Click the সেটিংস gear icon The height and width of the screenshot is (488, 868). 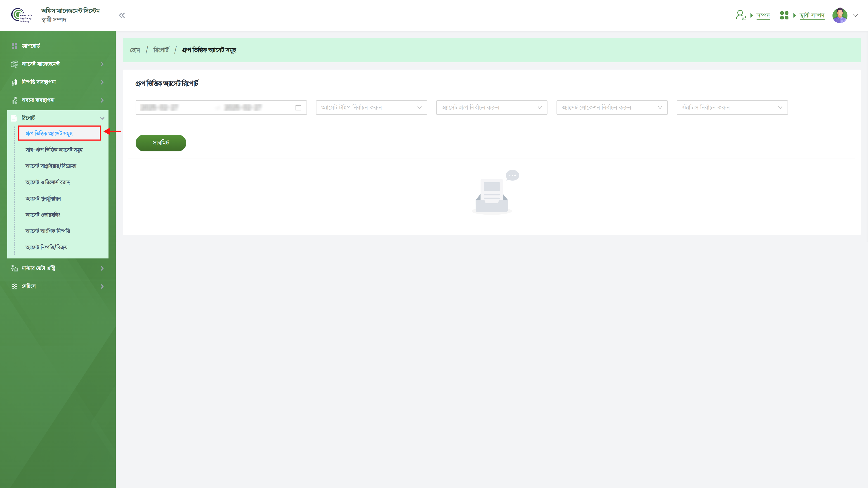[14, 287]
